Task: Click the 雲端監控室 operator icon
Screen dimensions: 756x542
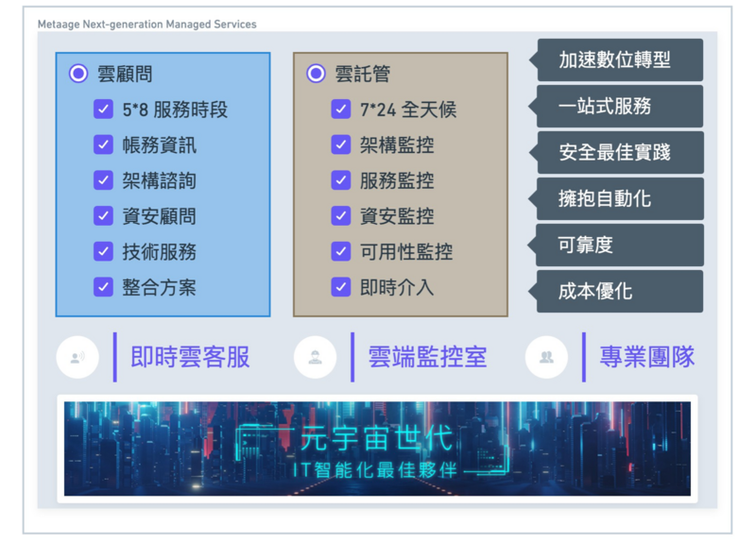Action: point(316,357)
